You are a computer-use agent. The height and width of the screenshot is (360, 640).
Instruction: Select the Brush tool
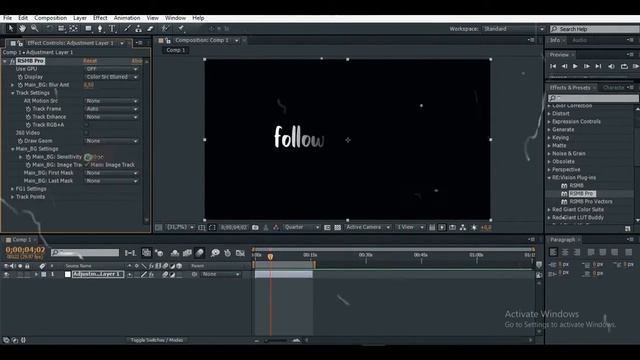pyautogui.click(x=127, y=29)
